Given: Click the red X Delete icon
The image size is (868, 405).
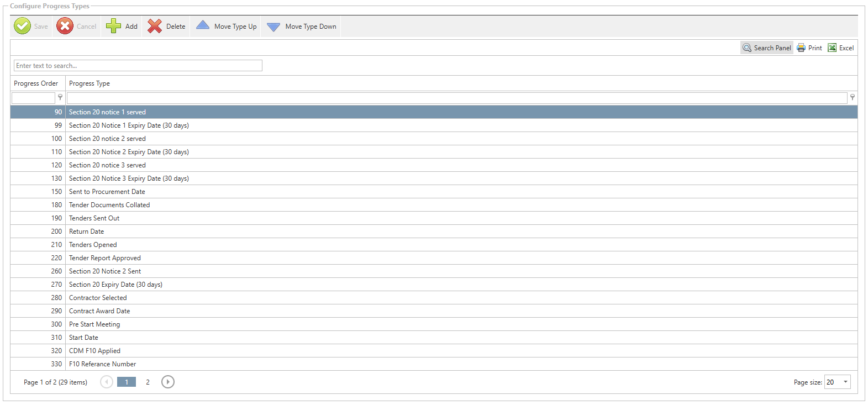Looking at the screenshot, I should [155, 26].
